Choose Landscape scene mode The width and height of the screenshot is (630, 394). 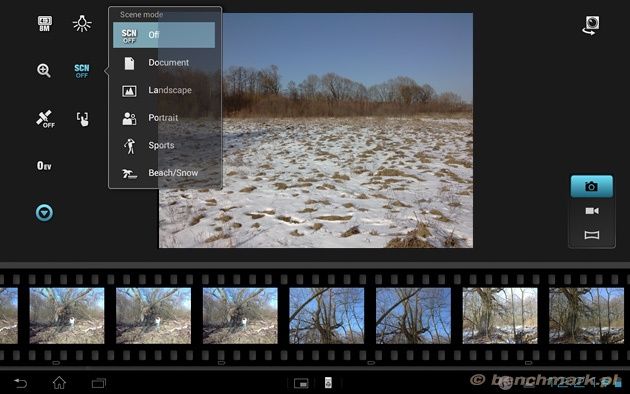pyautogui.click(x=164, y=90)
